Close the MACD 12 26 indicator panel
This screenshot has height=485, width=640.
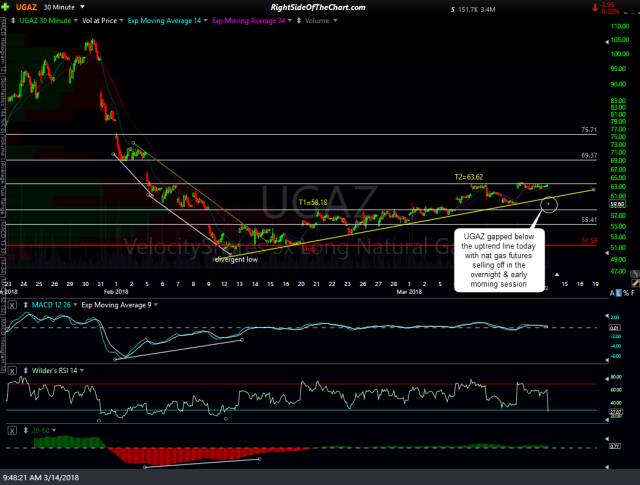[11, 304]
